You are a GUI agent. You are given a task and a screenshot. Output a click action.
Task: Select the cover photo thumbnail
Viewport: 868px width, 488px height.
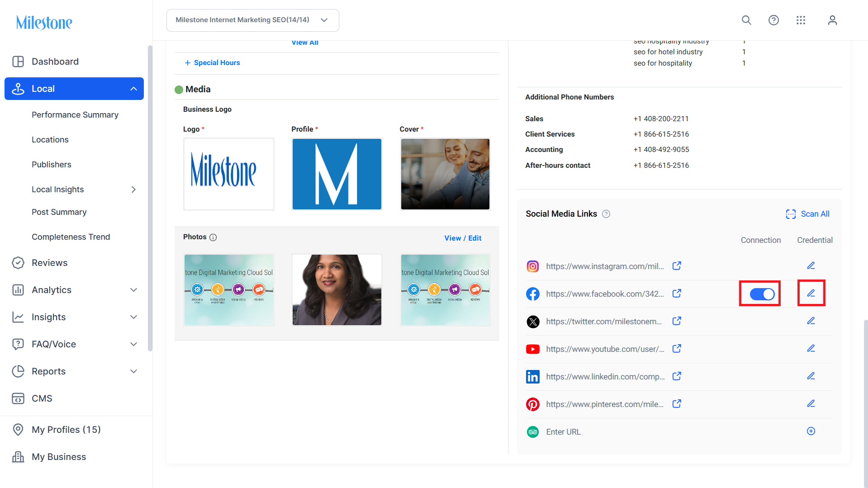[445, 174]
